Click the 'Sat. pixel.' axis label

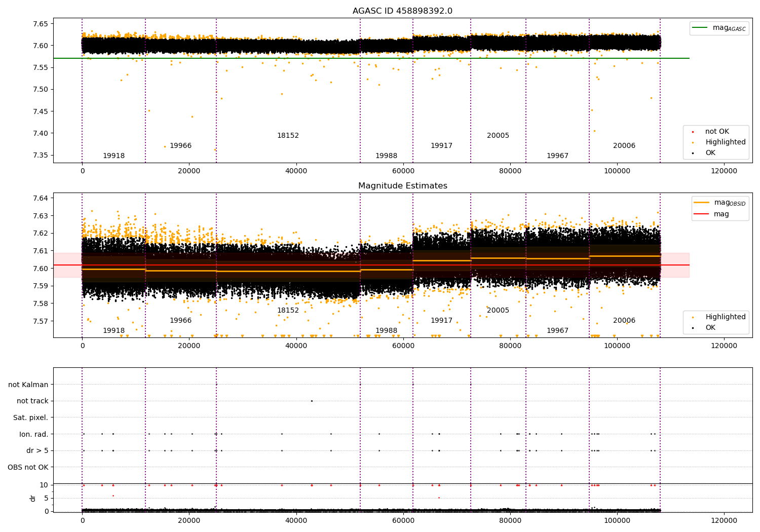click(x=30, y=417)
